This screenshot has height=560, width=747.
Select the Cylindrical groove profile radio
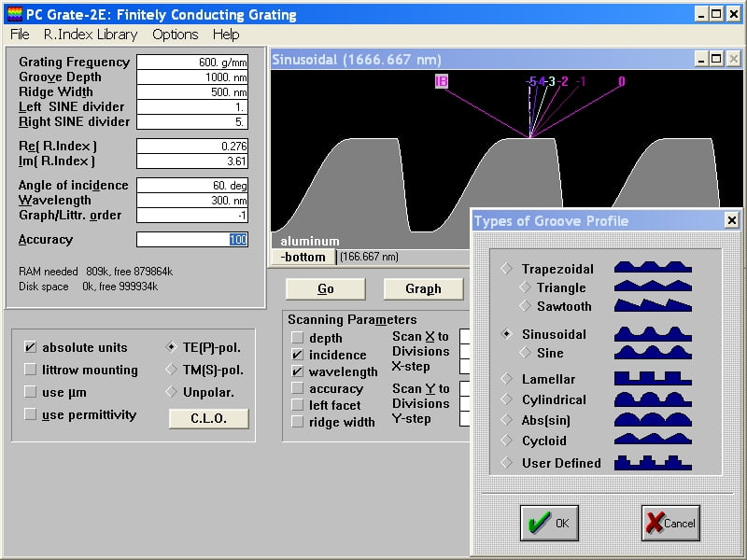pyautogui.click(x=506, y=399)
